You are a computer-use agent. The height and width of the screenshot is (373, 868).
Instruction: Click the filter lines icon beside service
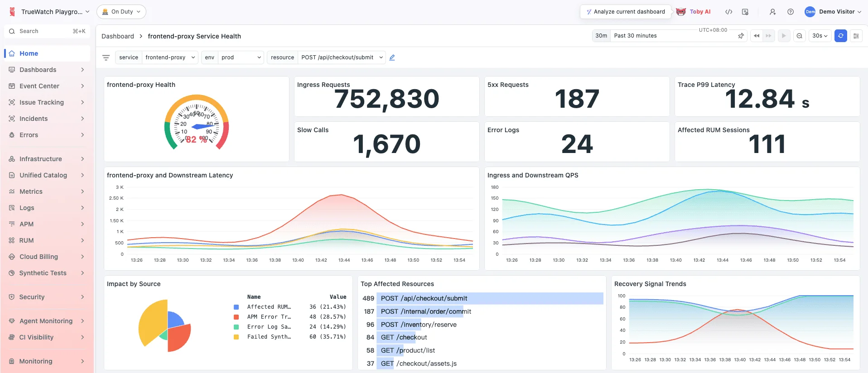point(106,57)
